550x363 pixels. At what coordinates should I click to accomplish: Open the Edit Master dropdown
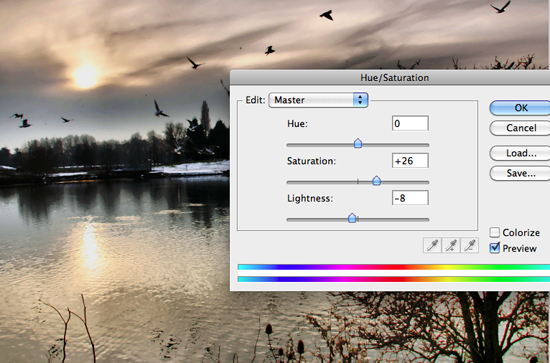[x=318, y=100]
